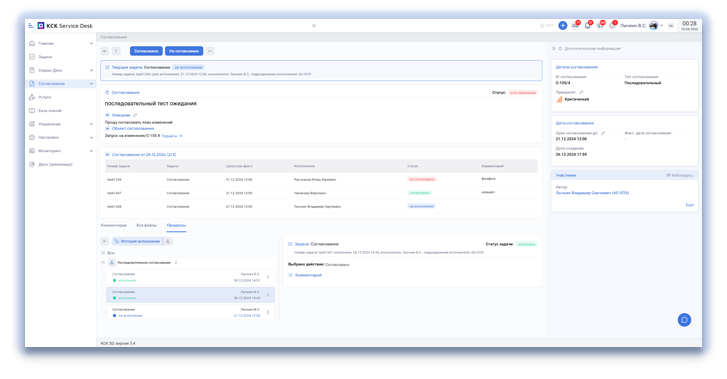Screen dimensions: 727x379
Task: Click the KCK Service Desk logo
Action: (x=65, y=26)
